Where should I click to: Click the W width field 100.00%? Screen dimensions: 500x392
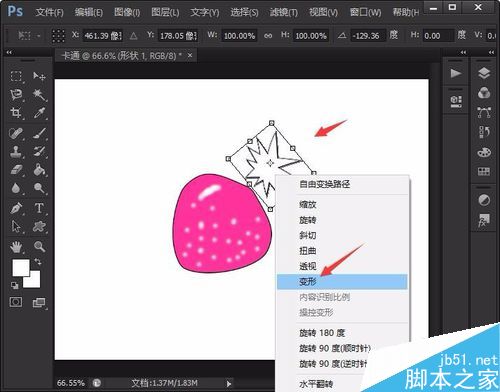[239, 36]
